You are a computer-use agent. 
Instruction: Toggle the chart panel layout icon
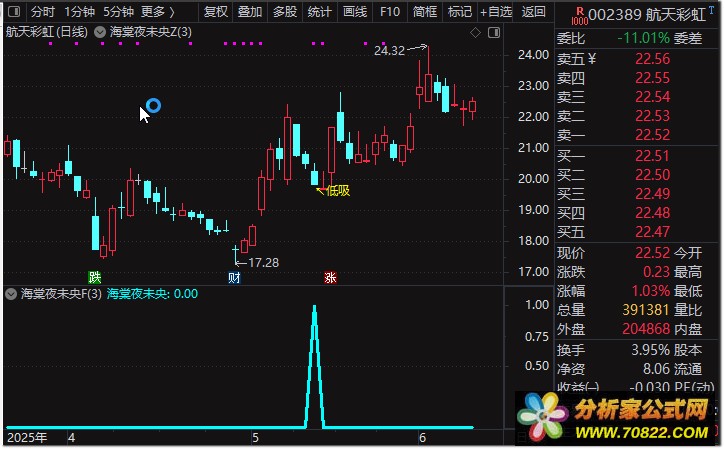[x=494, y=32]
